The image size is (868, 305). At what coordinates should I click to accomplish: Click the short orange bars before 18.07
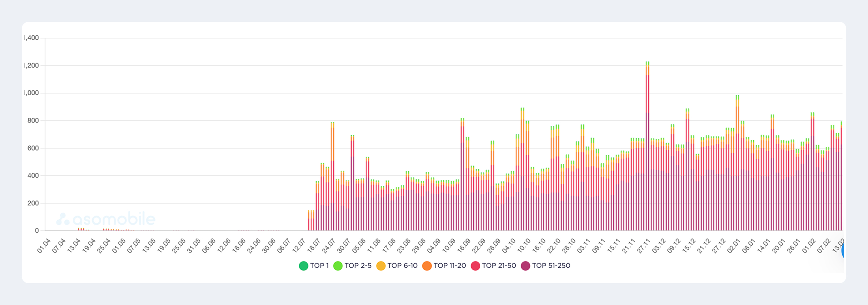tap(311, 220)
